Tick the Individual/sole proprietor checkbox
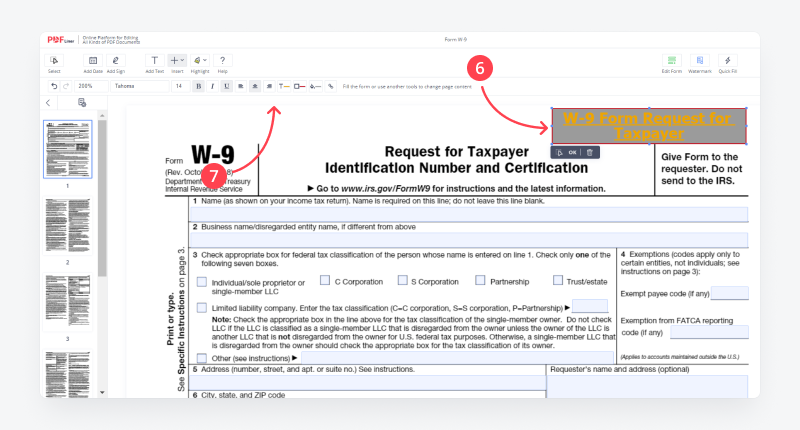This screenshot has height=430, width=800. coord(202,281)
